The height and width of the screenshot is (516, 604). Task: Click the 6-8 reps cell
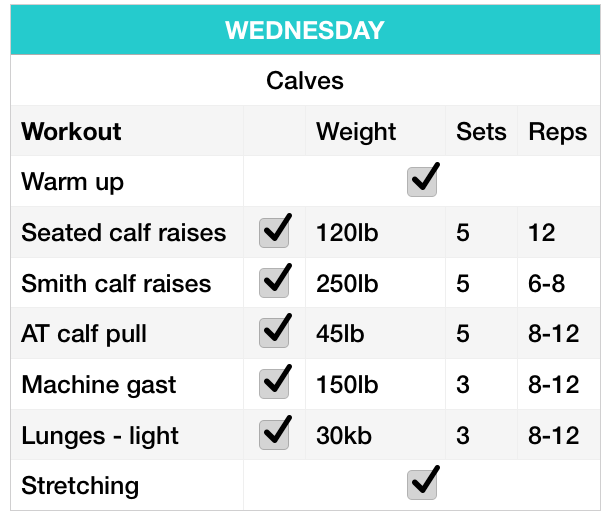(546, 284)
